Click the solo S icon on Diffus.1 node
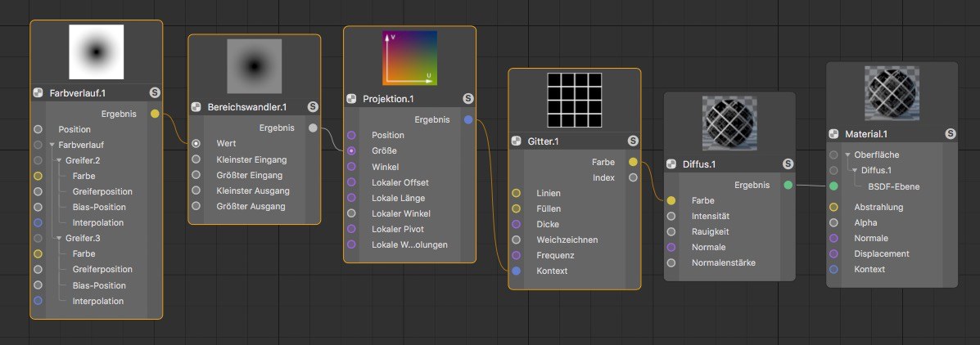Image resolution: width=980 pixels, height=345 pixels. (x=788, y=164)
